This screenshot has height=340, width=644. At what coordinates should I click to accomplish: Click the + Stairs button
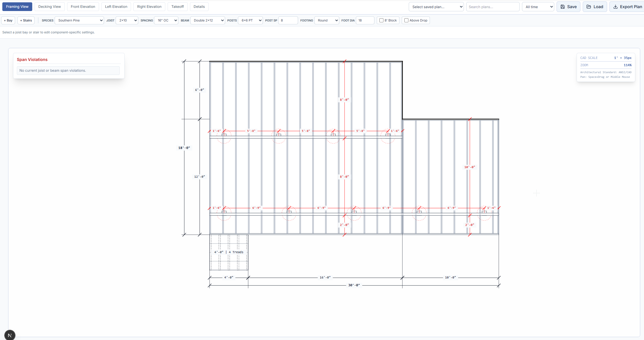point(26,20)
